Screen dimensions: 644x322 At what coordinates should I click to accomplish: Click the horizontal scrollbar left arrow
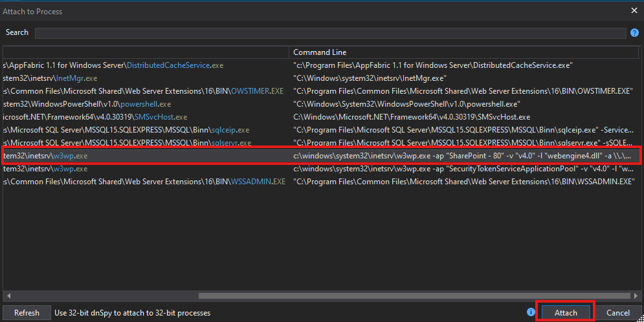pos(8,295)
